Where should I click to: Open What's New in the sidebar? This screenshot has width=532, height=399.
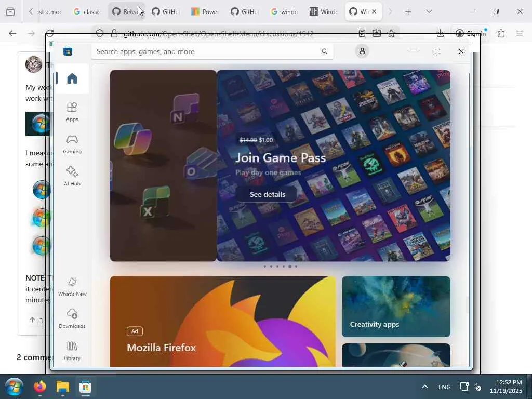coord(72,286)
